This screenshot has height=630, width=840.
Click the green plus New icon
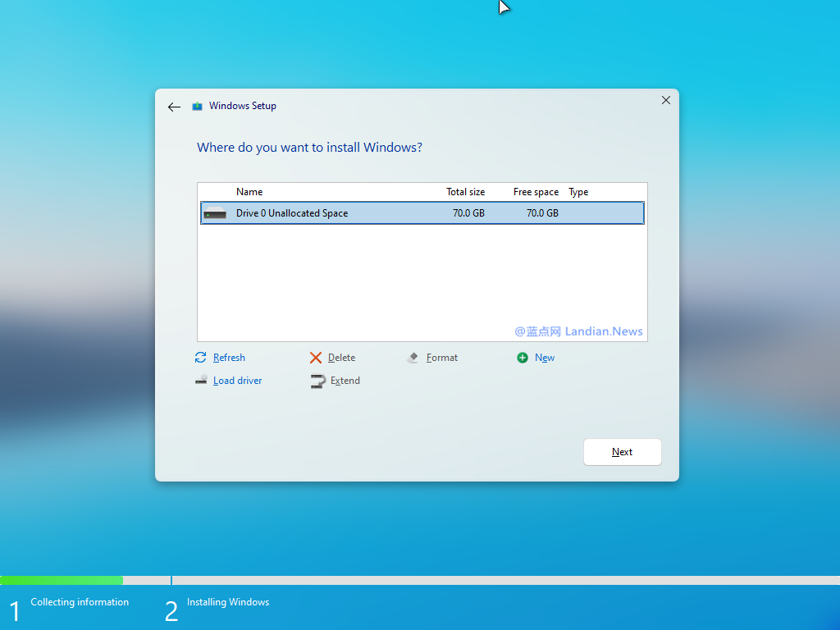point(523,358)
